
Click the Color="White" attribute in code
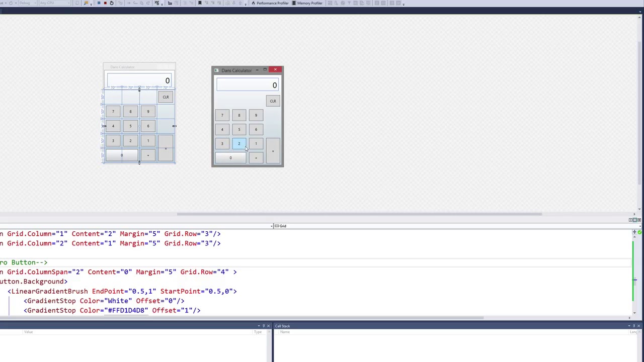(x=106, y=301)
